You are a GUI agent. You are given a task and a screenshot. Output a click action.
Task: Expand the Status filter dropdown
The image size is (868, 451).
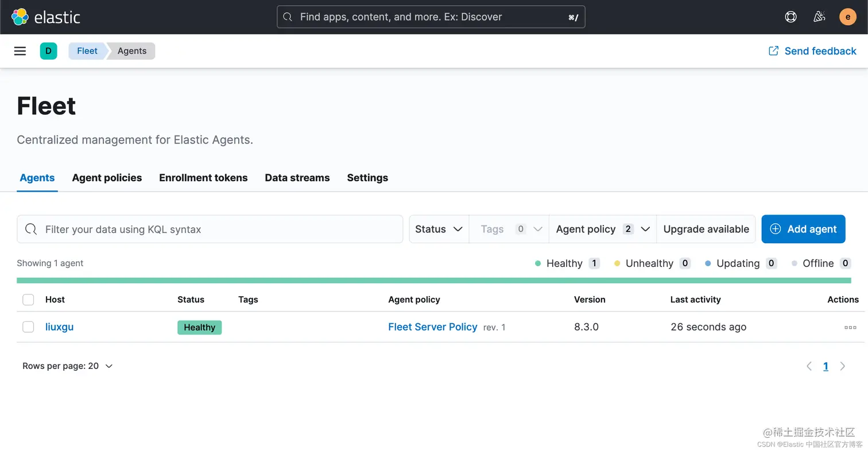[x=439, y=229]
